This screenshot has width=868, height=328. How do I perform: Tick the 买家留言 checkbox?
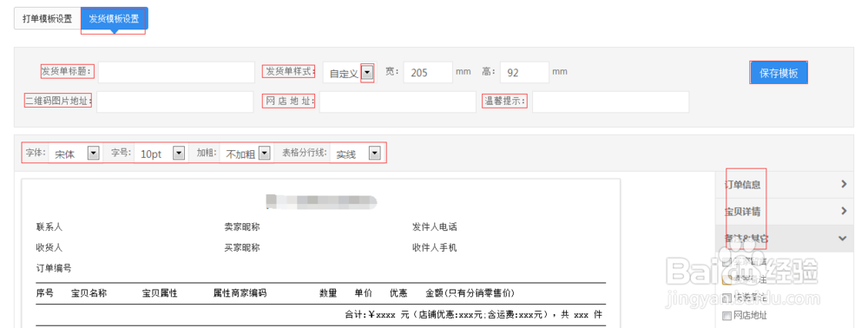(x=727, y=261)
